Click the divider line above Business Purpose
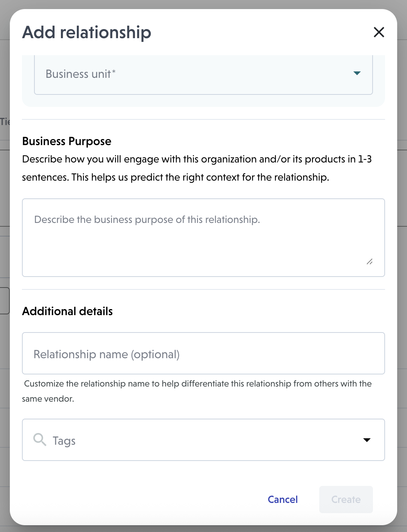 click(203, 119)
